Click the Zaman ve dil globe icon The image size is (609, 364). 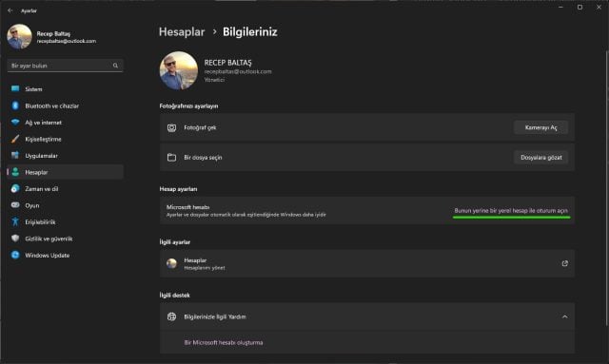[15, 188]
